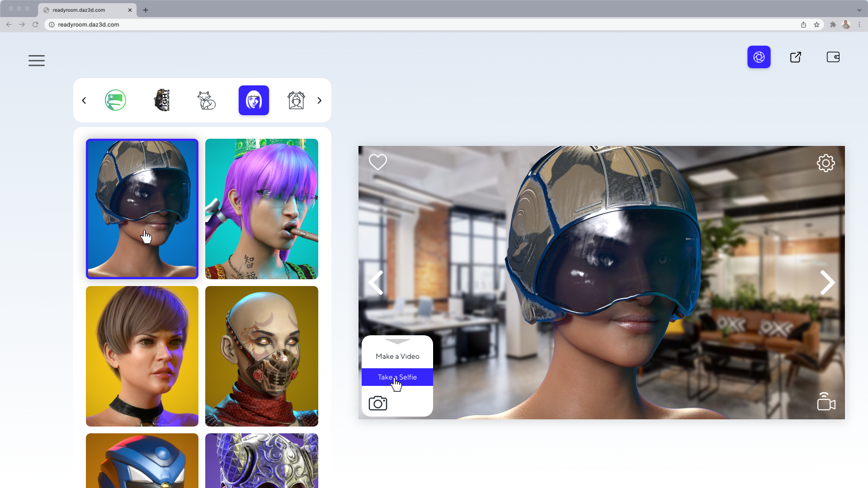This screenshot has width=868, height=488.
Task: Open a new browser tab
Action: (x=146, y=10)
